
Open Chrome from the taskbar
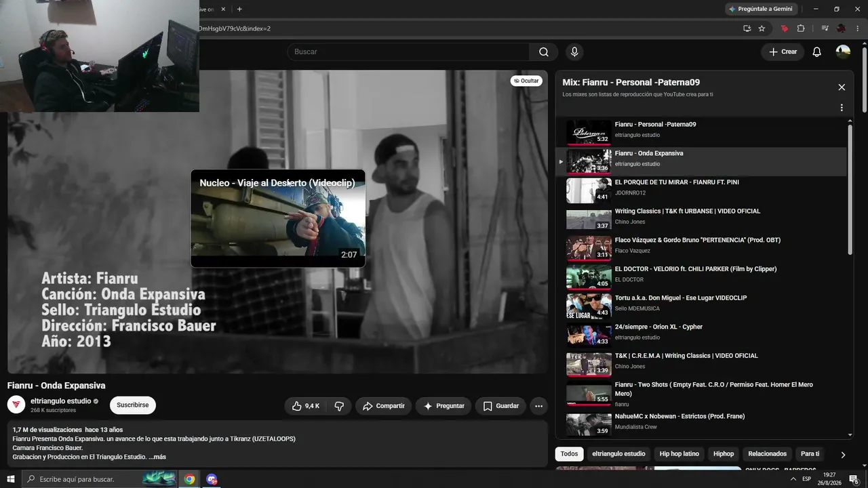click(x=189, y=479)
